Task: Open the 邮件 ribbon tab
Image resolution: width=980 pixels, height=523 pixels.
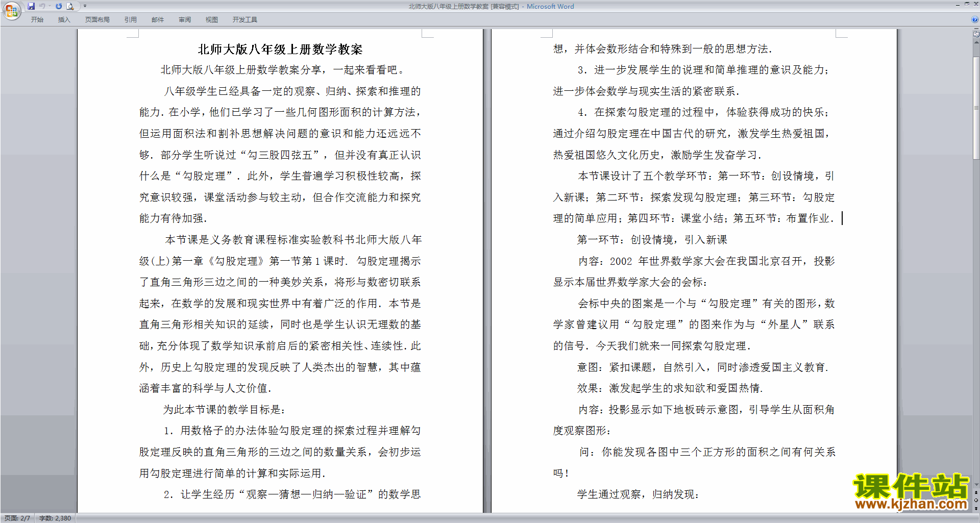Action: 157,19
